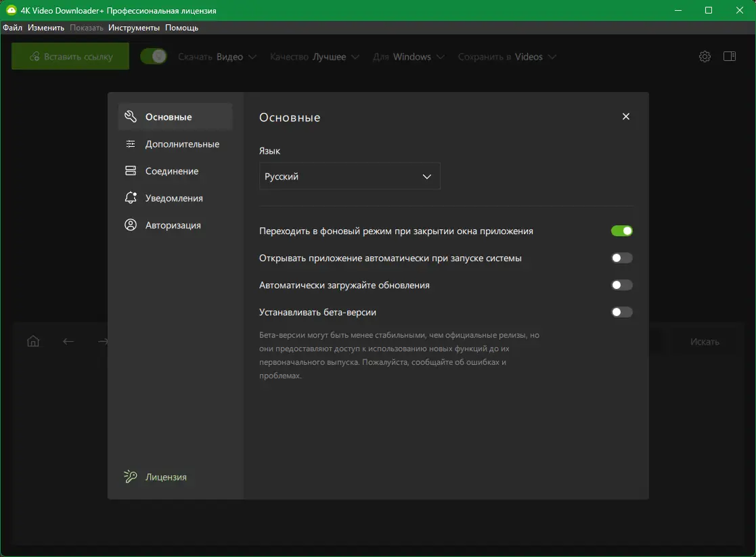Click the key icon beside Лицензия
Image resolution: width=756 pixels, height=557 pixels.
coord(131,477)
